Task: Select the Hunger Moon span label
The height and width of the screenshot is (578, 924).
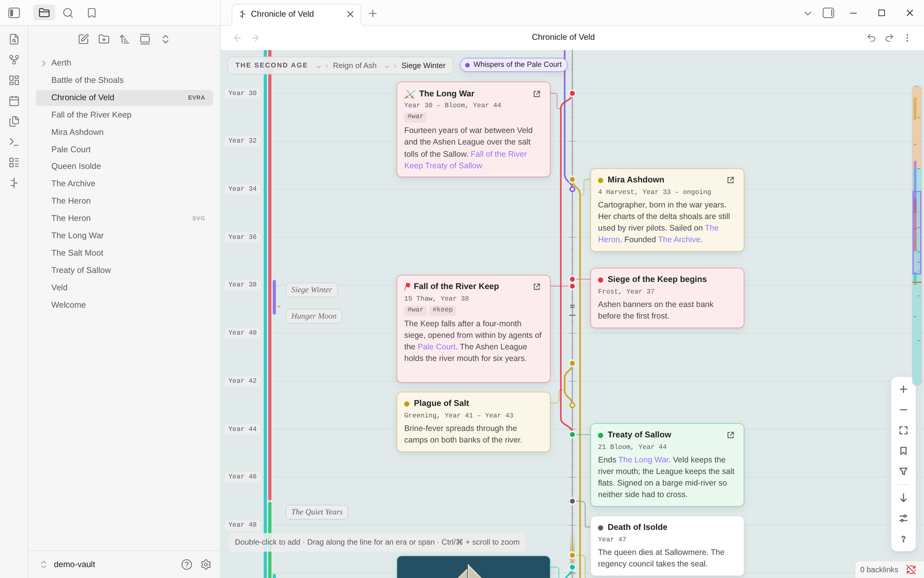Action: [314, 316]
